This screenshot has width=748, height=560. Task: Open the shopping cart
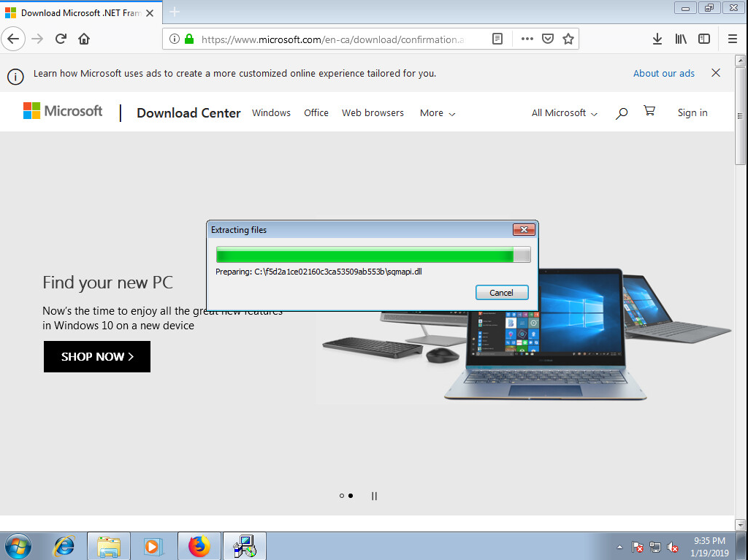click(649, 111)
